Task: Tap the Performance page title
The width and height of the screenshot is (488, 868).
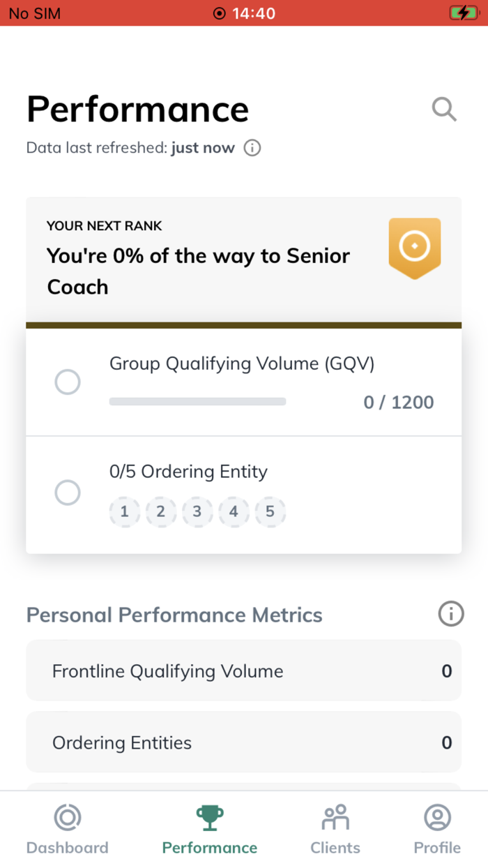Action: (x=137, y=110)
